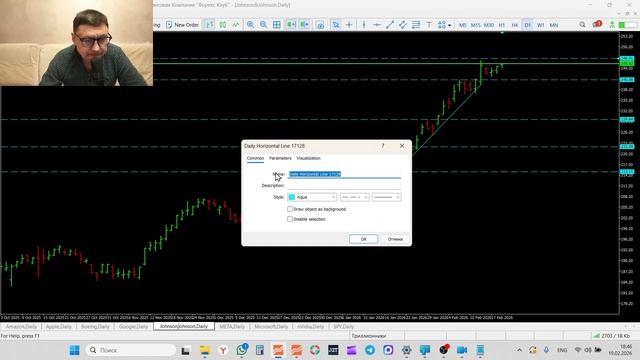Cancel dialog with Отмена button

coord(395,239)
